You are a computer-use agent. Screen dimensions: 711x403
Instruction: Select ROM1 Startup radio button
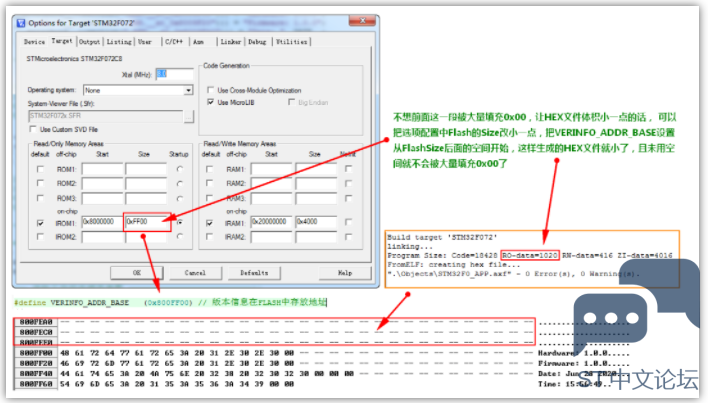[180, 169]
